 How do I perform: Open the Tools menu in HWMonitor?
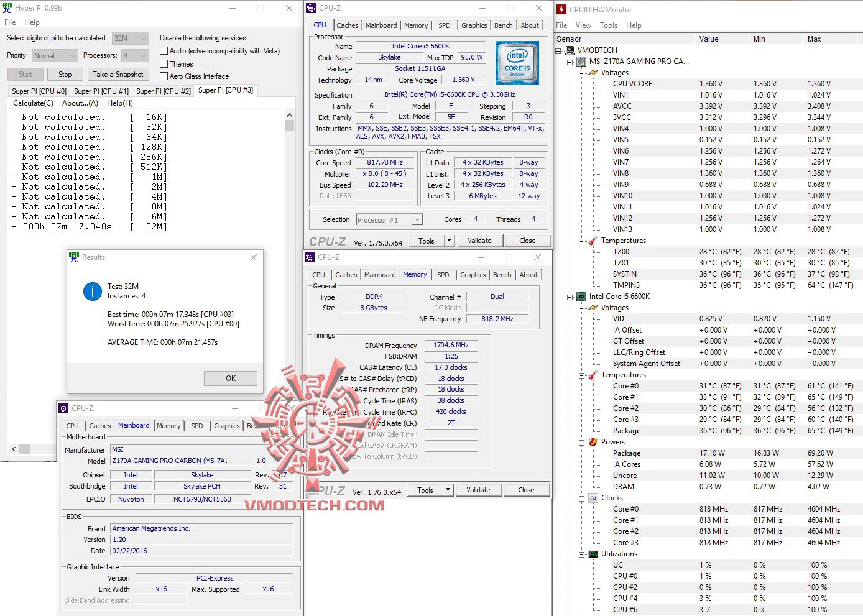point(609,25)
